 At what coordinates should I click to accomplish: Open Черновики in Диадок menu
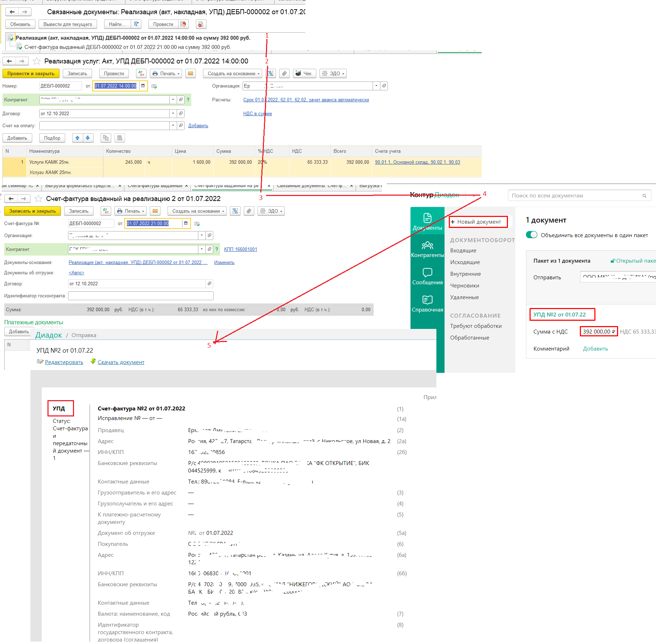464,286
